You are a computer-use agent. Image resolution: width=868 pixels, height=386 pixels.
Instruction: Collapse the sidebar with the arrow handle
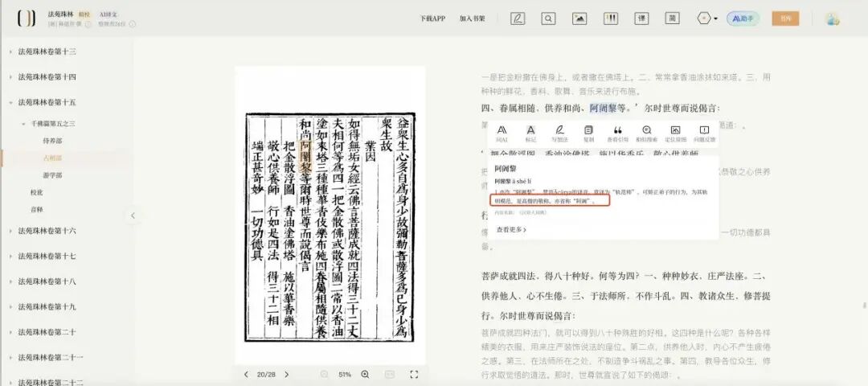point(133,216)
